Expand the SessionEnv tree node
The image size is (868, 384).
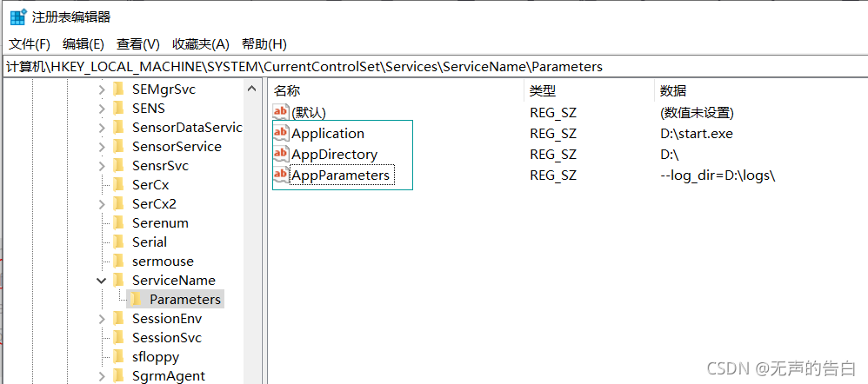point(101,319)
